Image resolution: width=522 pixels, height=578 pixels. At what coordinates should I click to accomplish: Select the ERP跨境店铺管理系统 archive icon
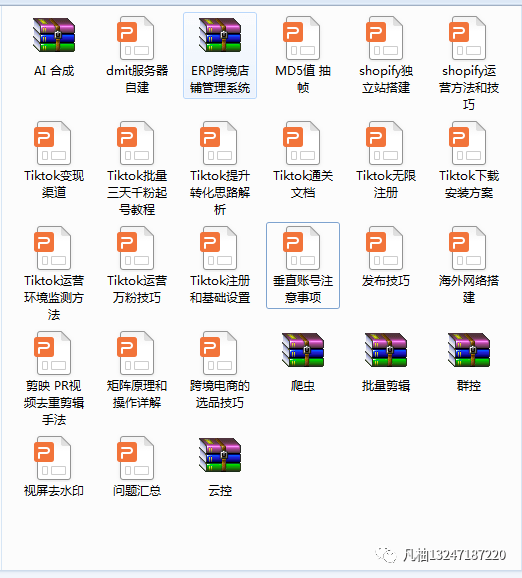tap(220, 35)
